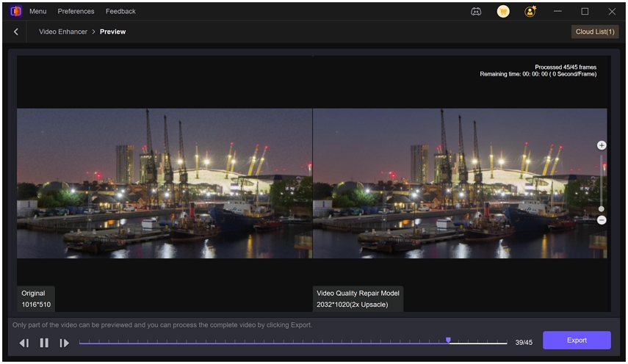Zoom out with the minus icon
This screenshot has width=628, height=364.
pos(601,220)
